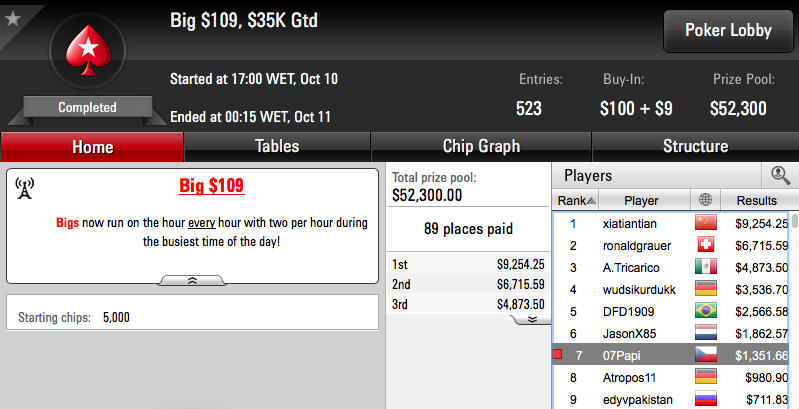Viewport: 799px width, 409px height.
Task: Click the globe country column header
Action: pyautogui.click(x=705, y=200)
